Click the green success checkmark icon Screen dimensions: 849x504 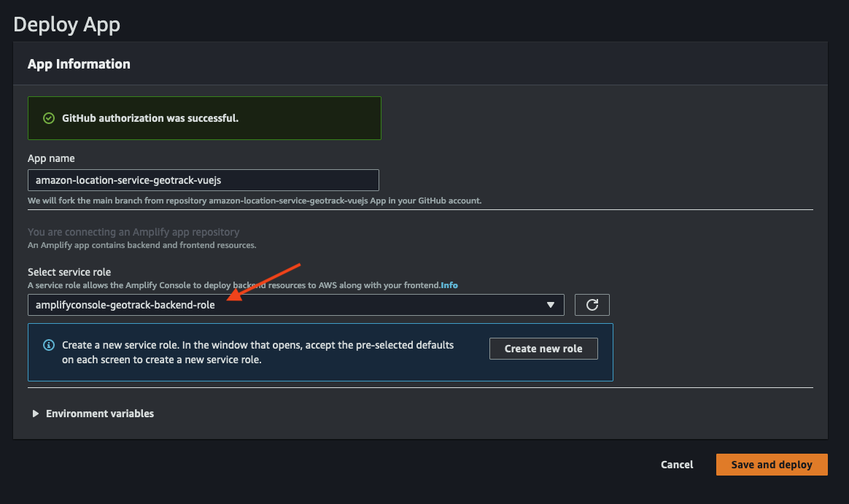pyautogui.click(x=49, y=118)
